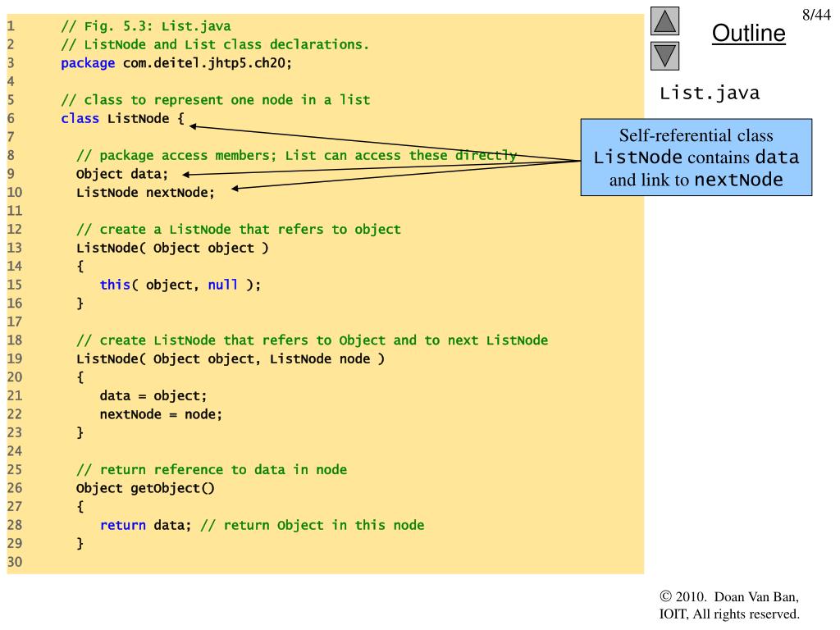
Task: Click 'IOIT, All rights reserved.' text
Action: pos(729,614)
